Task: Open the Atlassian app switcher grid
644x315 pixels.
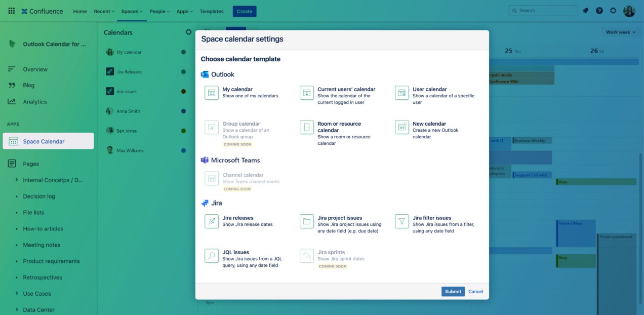Action: (11, 11)
